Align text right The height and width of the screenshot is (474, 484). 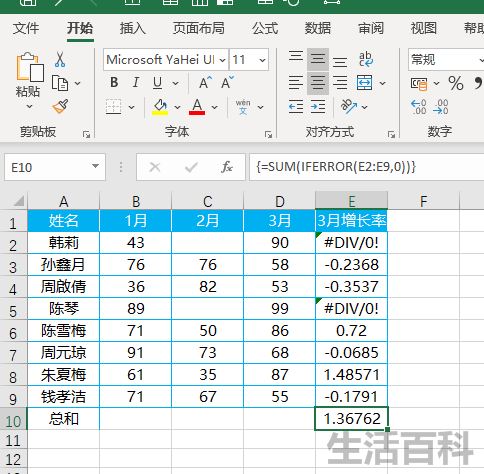pos(340,83)
